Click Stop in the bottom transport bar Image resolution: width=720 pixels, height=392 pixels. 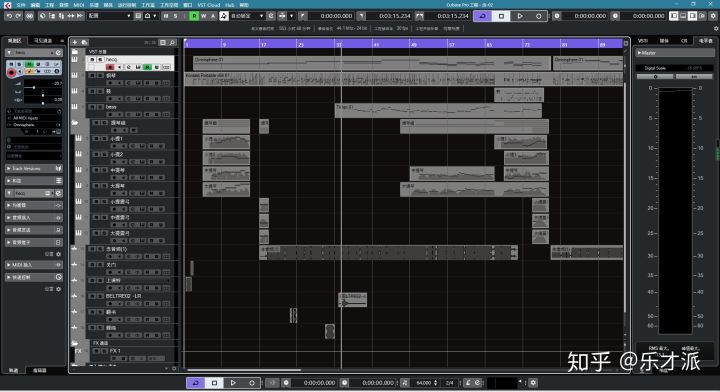tap(214, 382)
